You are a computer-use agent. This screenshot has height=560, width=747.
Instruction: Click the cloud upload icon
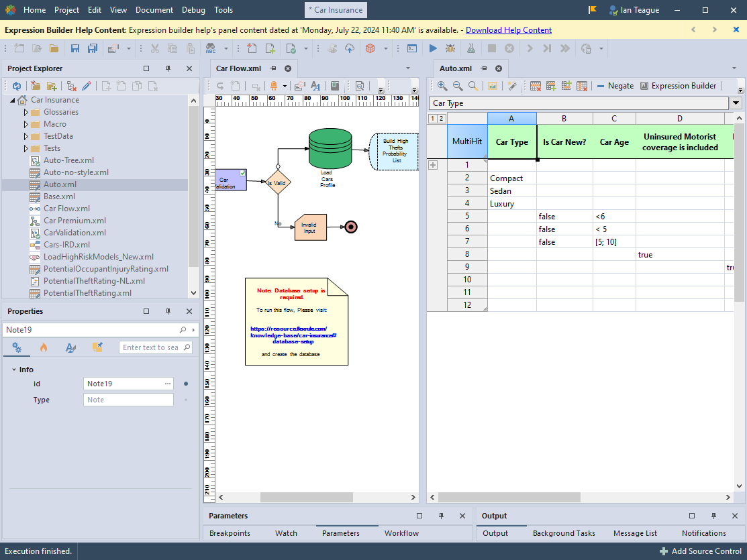coord(350,48)
